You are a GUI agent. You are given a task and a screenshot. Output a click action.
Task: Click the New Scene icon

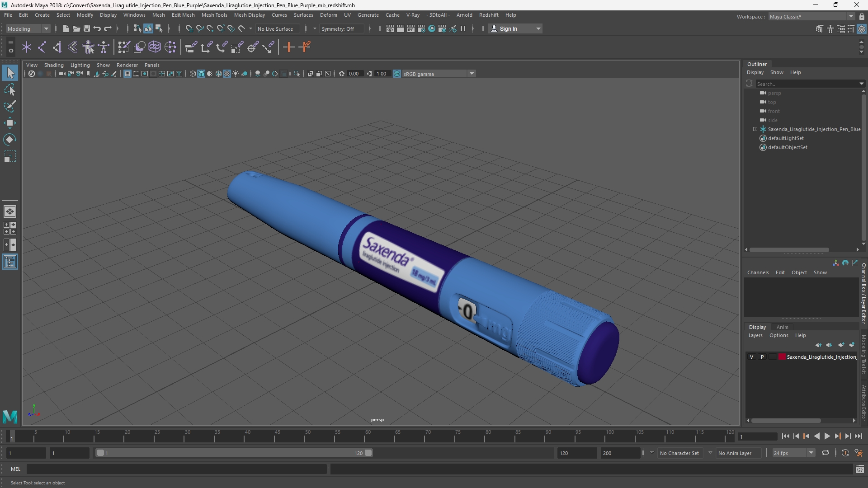[66, 28]
